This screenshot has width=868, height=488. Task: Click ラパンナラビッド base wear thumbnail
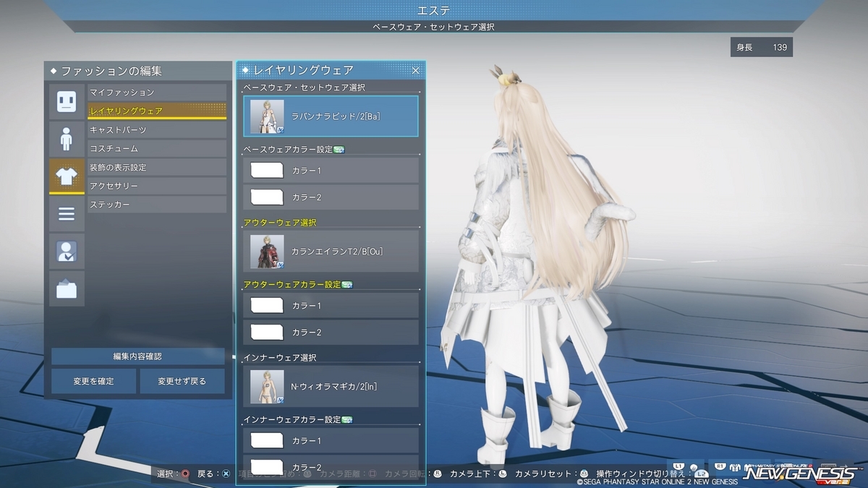pos(267,116)
